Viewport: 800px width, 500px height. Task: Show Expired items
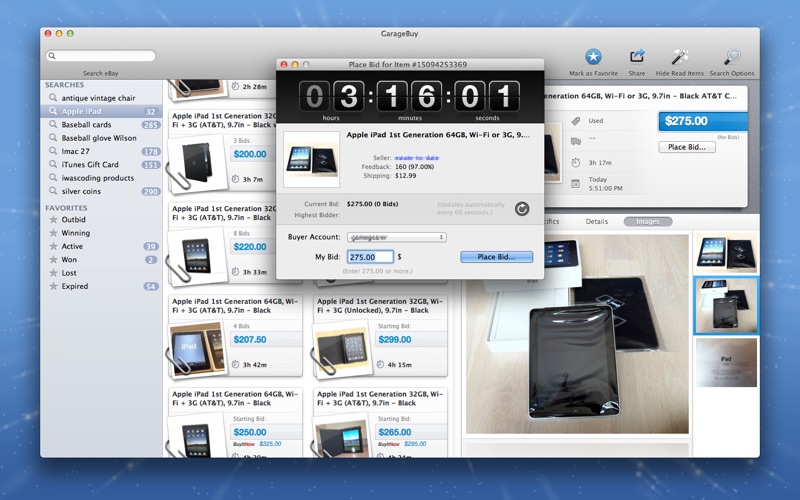[x=101, y=286]
